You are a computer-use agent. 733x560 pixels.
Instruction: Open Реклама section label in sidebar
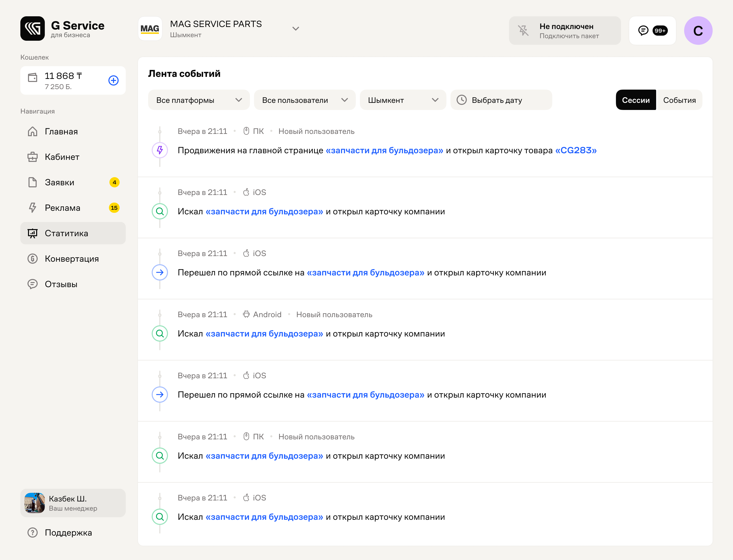63,208
